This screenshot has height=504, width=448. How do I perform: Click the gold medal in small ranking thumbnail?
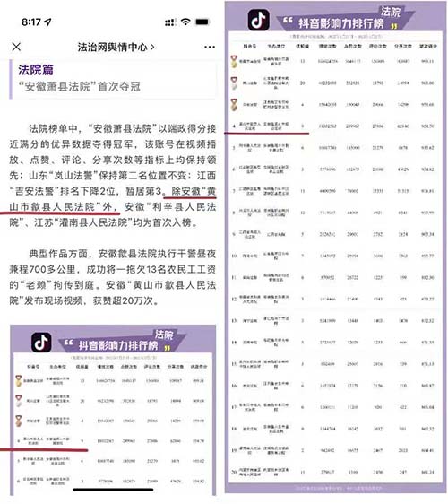[19, 380]
